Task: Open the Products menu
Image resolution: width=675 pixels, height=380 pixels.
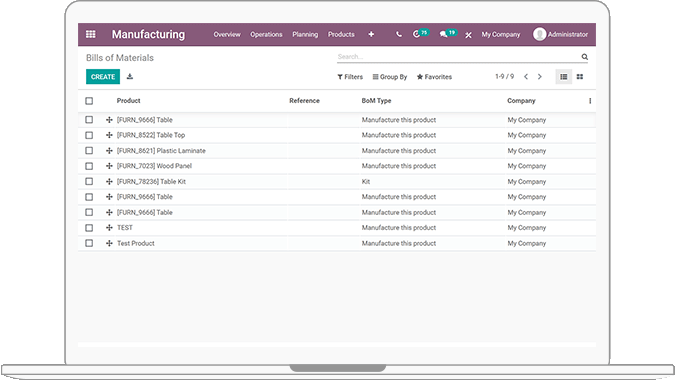Action: (341, 34)
